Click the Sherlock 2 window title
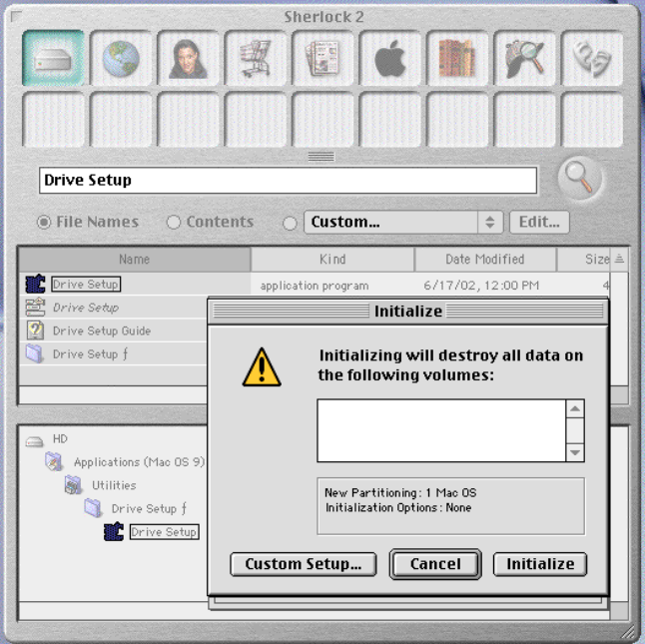 (323, 17)
